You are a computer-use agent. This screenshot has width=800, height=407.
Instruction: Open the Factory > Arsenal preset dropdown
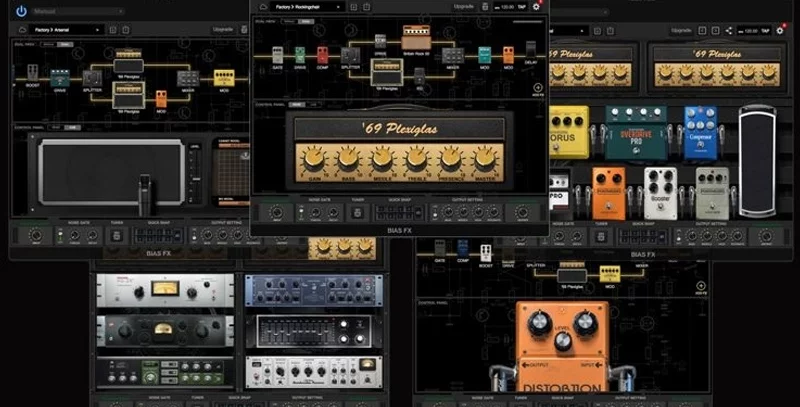coord(67,30)
